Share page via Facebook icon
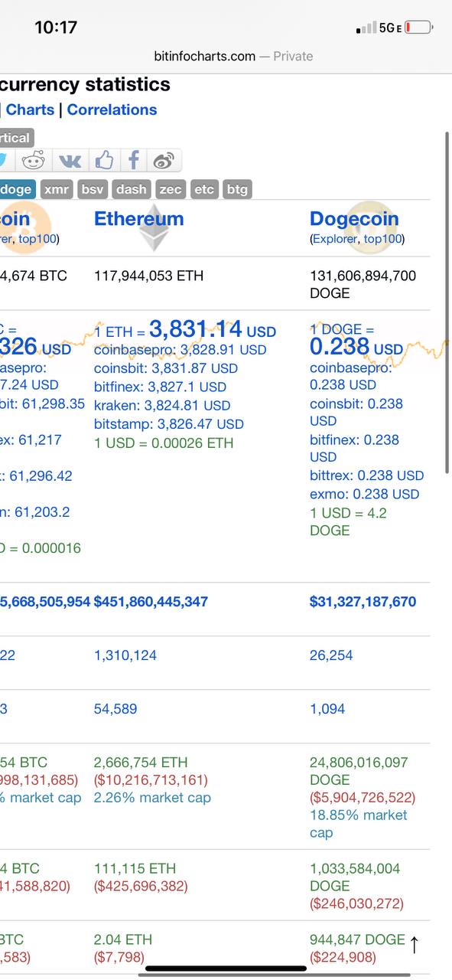 coord(133,160)
